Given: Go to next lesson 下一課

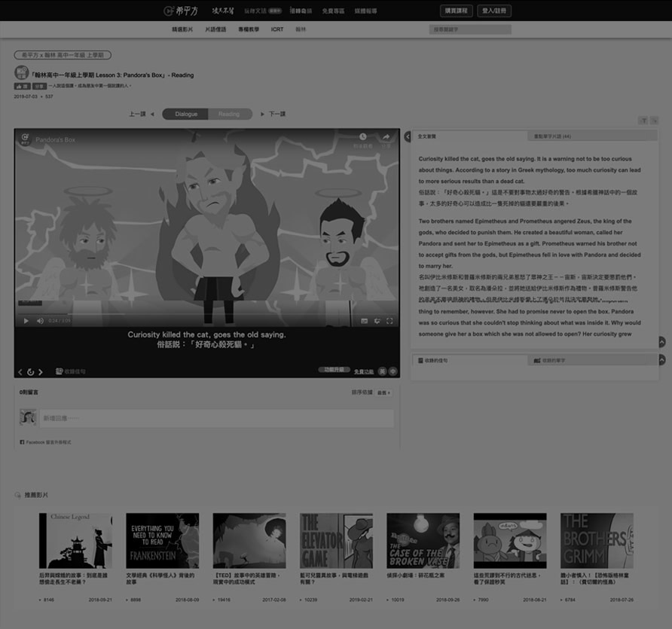Looking at the screenshot, I should tap(273, 114).
